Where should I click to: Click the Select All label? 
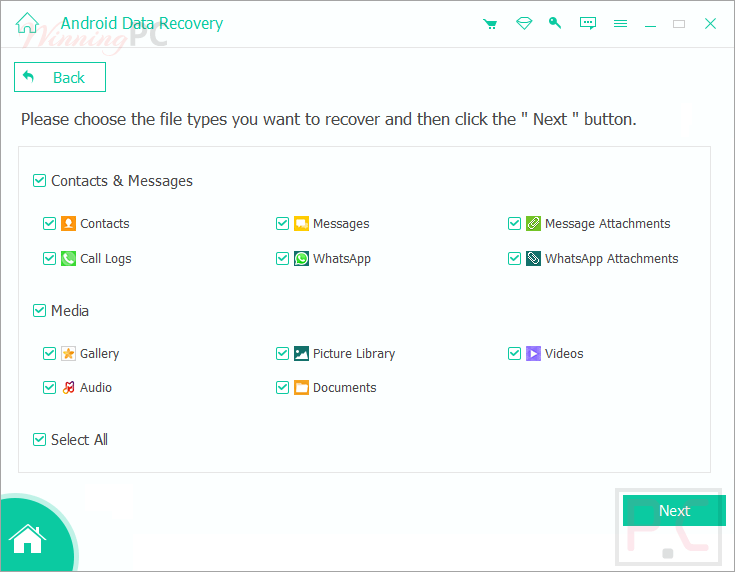[79, 440]
